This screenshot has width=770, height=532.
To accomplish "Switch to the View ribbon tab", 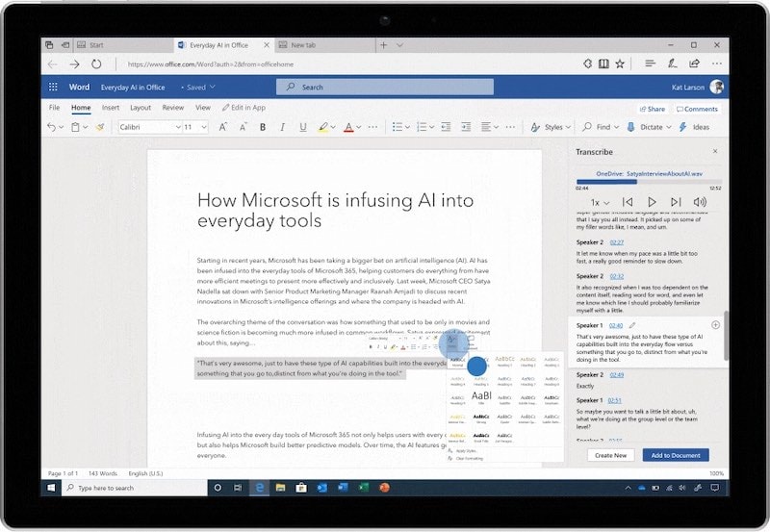I will [203, 108].
